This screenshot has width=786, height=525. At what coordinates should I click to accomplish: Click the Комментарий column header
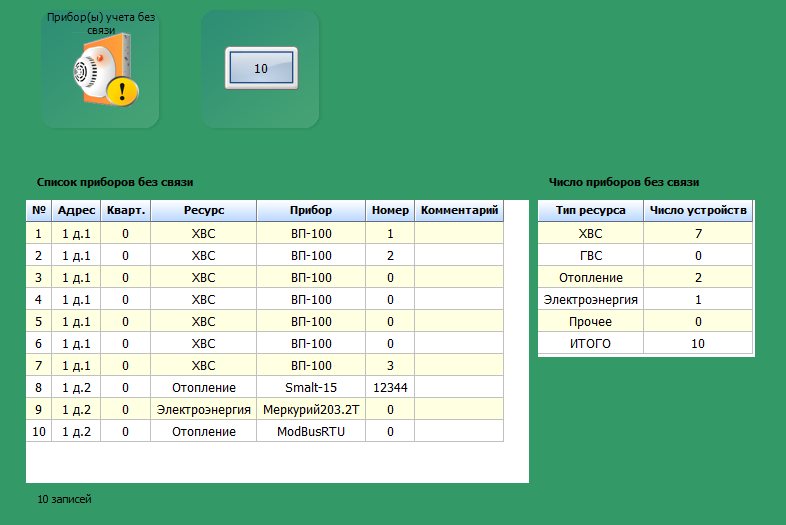point(459,211)
